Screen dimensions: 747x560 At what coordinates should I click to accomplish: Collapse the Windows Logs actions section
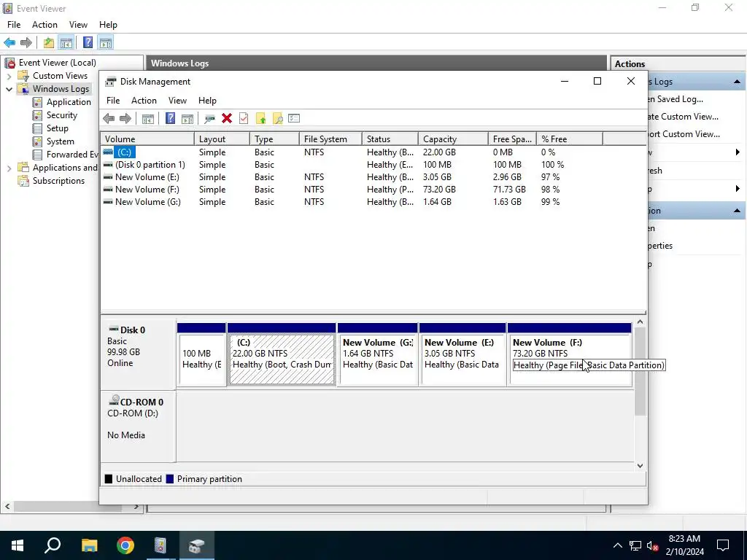click(737, 82)
